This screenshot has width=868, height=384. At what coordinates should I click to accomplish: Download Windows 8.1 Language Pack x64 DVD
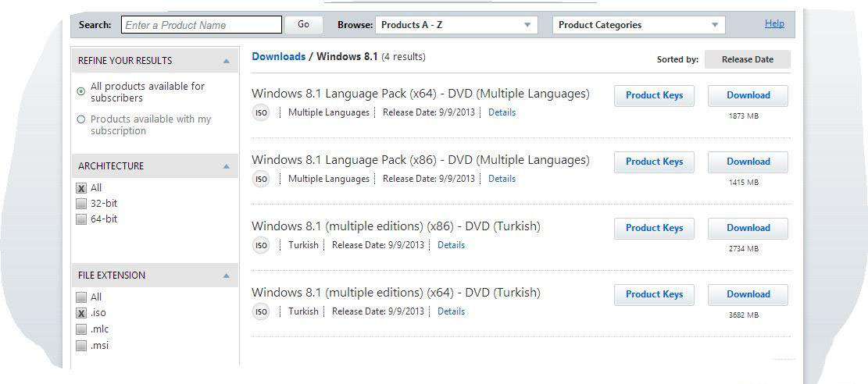[x=748, y=95]
